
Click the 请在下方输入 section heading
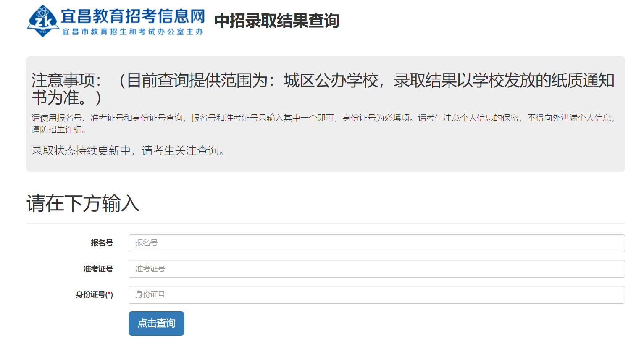point(83,203)
